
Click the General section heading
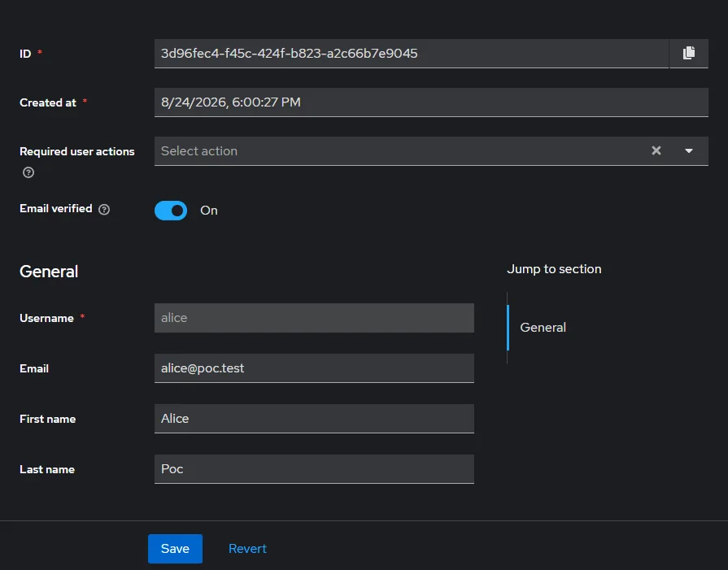[49, 272]
